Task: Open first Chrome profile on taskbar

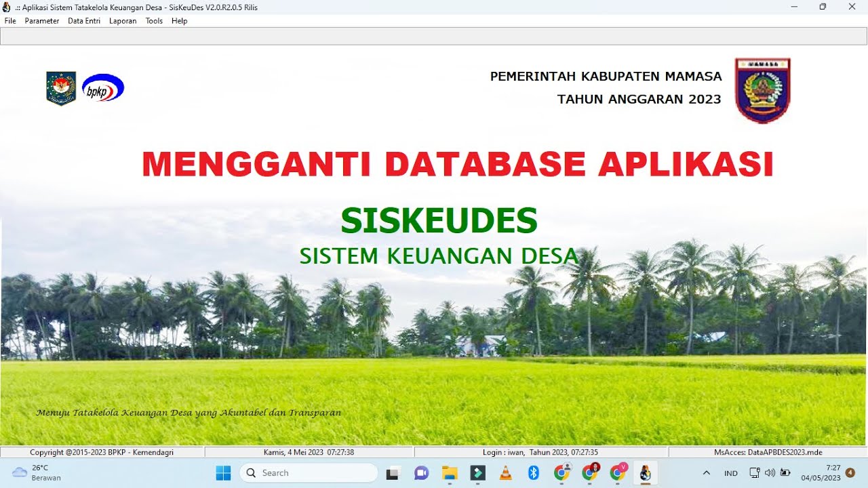Action: tap(562, 472)
